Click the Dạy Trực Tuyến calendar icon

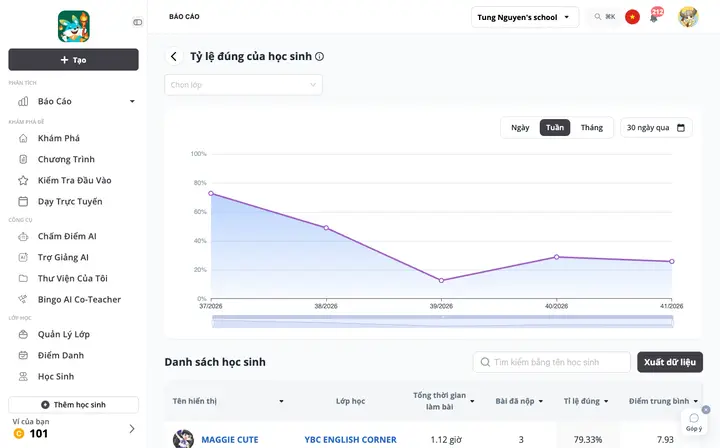point(23,202)
